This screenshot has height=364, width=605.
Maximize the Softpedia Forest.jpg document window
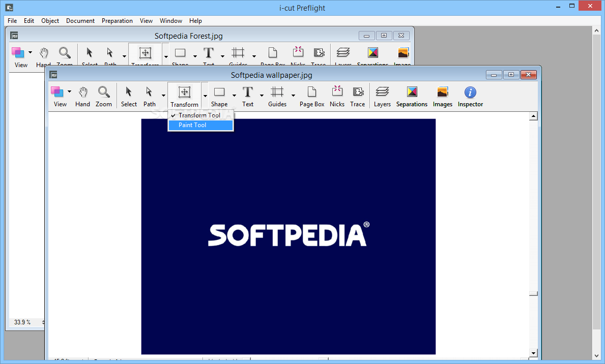pos(384,36)
